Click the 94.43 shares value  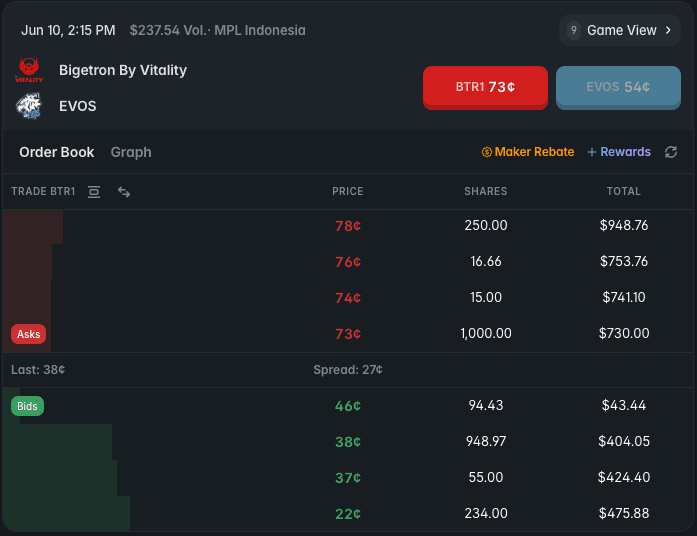(x=486, y=405)
